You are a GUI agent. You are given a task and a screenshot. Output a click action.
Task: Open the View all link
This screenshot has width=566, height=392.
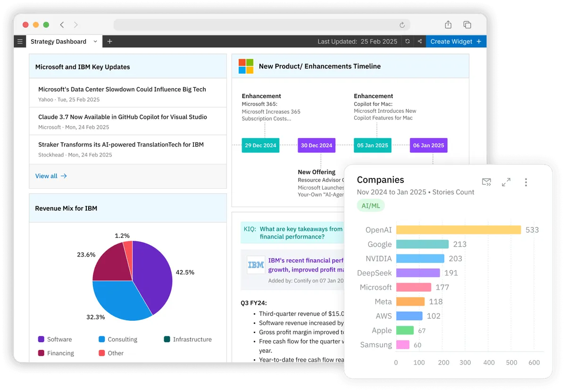point(51,176)
